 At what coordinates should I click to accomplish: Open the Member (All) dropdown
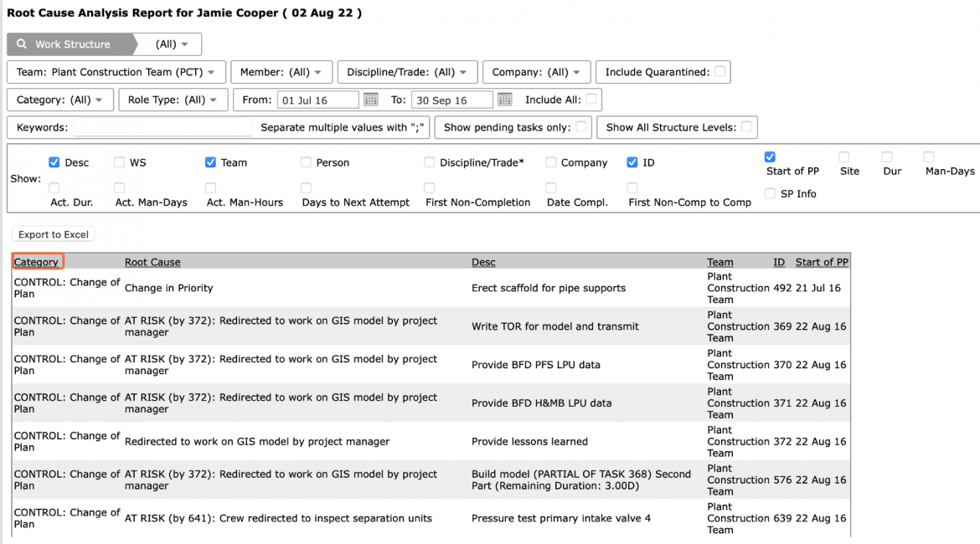[x=281, y=72]
